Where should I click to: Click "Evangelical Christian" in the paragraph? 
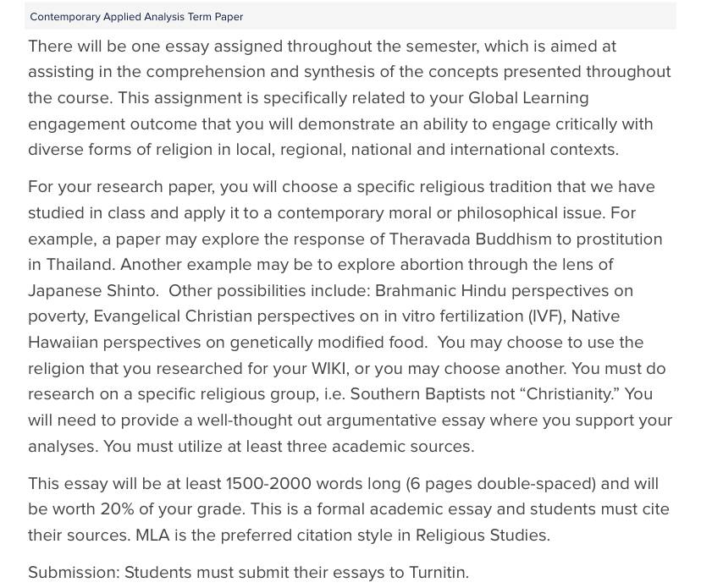click(173, 316)
